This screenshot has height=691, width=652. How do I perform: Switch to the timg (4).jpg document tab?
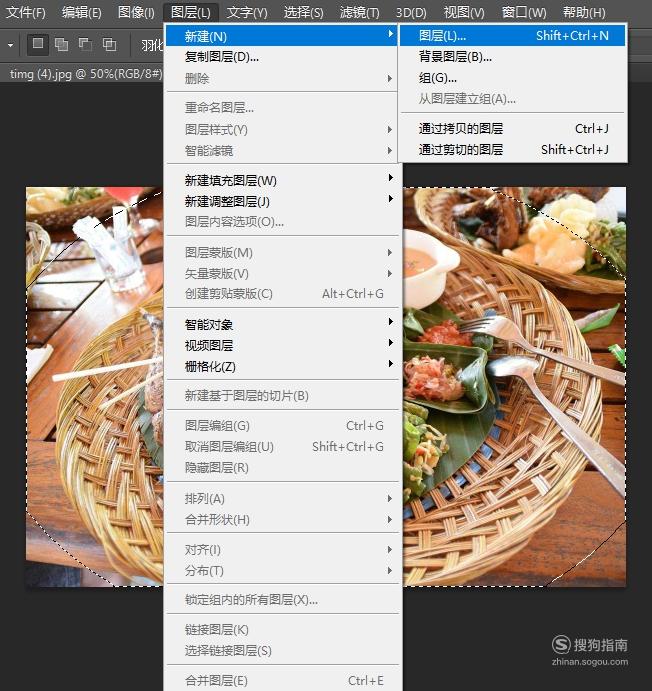click(85, 74)
